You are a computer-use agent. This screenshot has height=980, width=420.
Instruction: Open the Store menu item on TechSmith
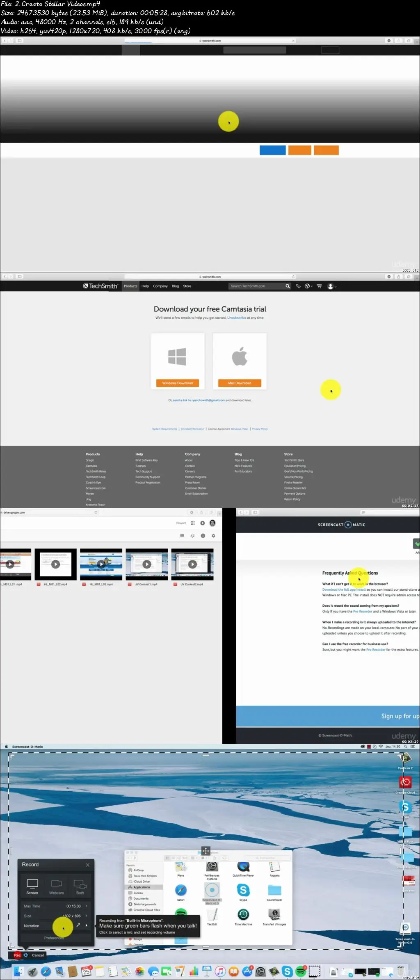tap(187, 286)
